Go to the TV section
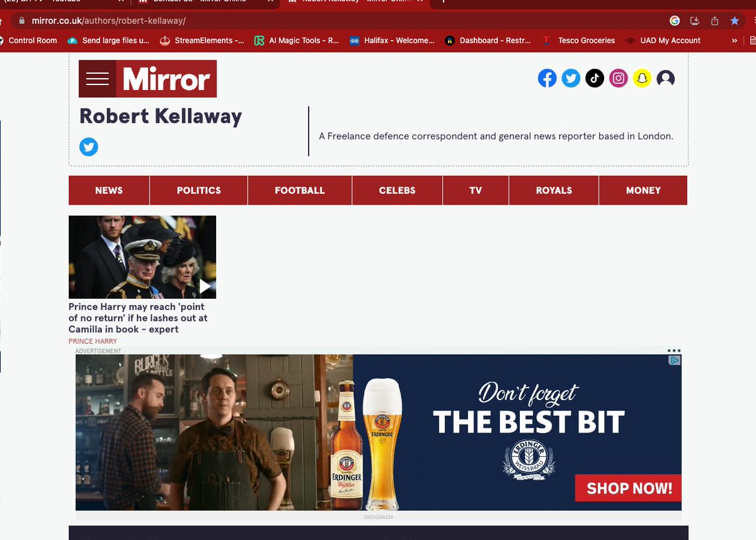 tap(476, 190)
